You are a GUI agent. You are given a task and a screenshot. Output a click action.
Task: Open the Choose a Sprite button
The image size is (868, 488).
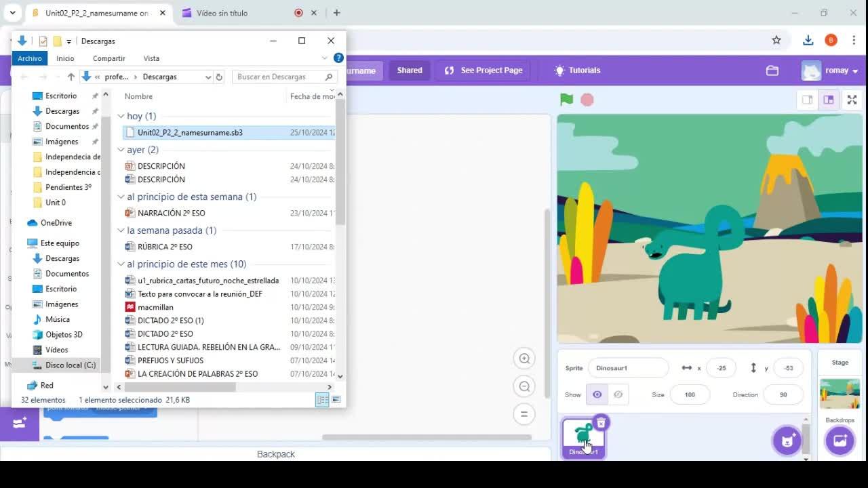(787, 441)
